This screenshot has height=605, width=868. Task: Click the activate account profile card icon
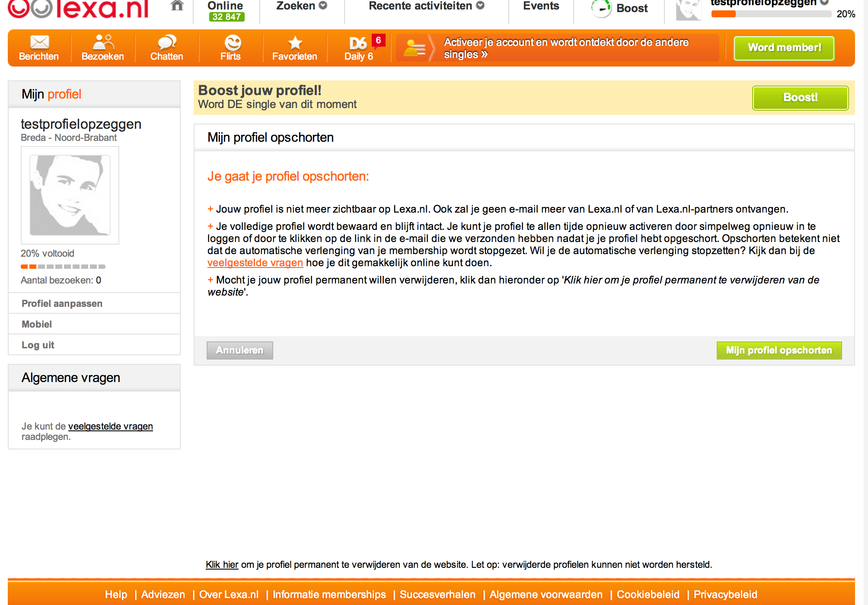(415, 48)
